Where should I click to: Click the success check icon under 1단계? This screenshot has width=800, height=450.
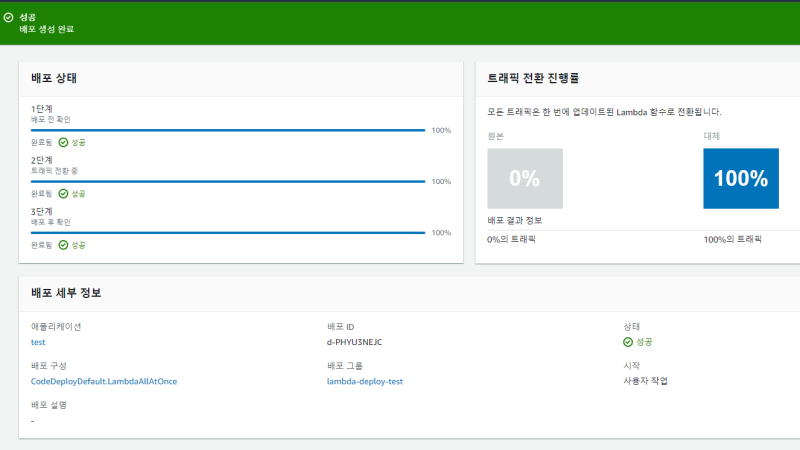[x=63, y=142]
